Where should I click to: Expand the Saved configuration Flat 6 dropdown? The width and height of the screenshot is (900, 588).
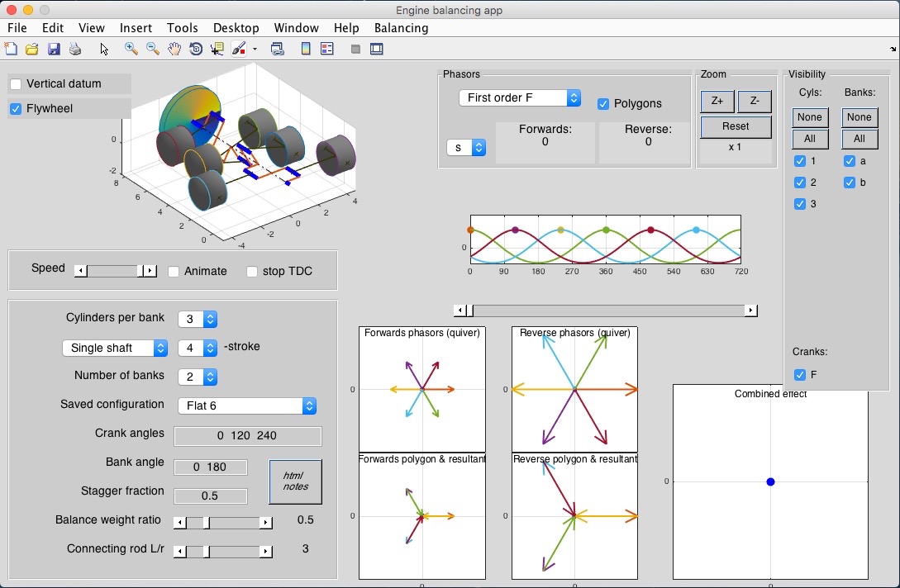pos(247,406)
